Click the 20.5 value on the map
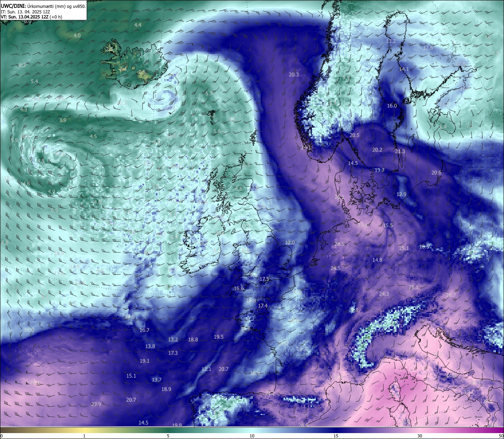The width and height of the screenshot is (504, 439). 354,135
